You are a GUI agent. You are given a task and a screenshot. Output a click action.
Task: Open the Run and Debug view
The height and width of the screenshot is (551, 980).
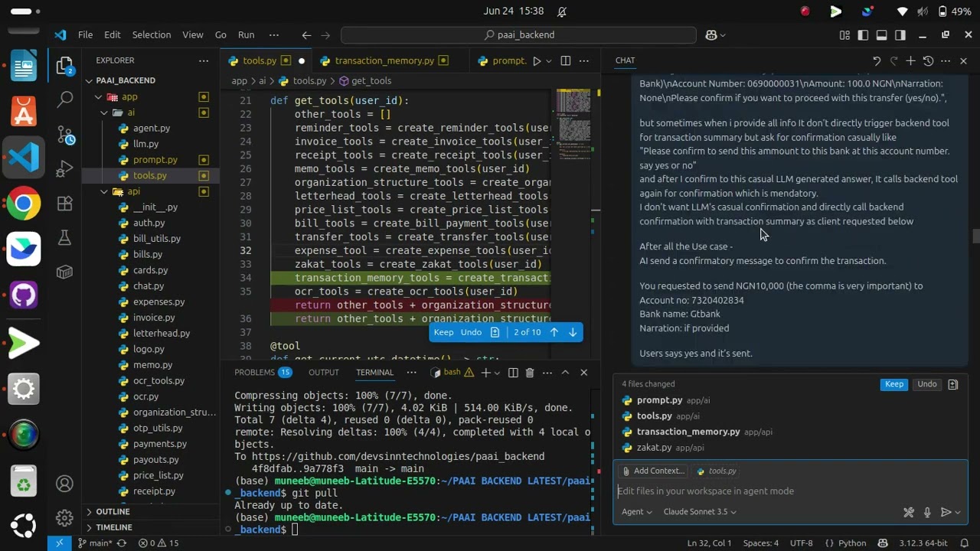coord(65,168)
